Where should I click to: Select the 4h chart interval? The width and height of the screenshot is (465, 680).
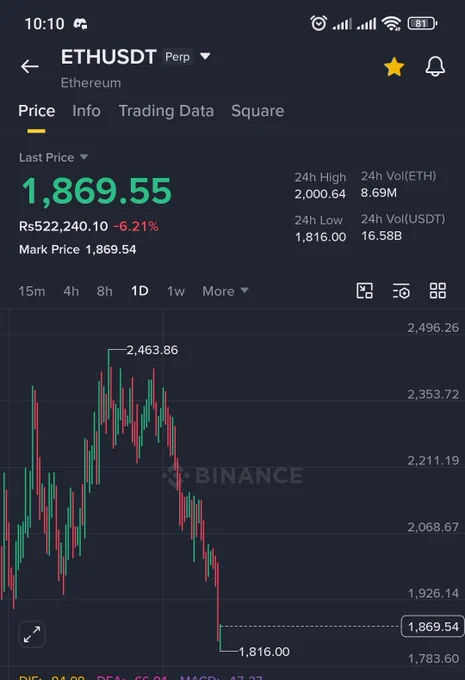tap(71, 291)
